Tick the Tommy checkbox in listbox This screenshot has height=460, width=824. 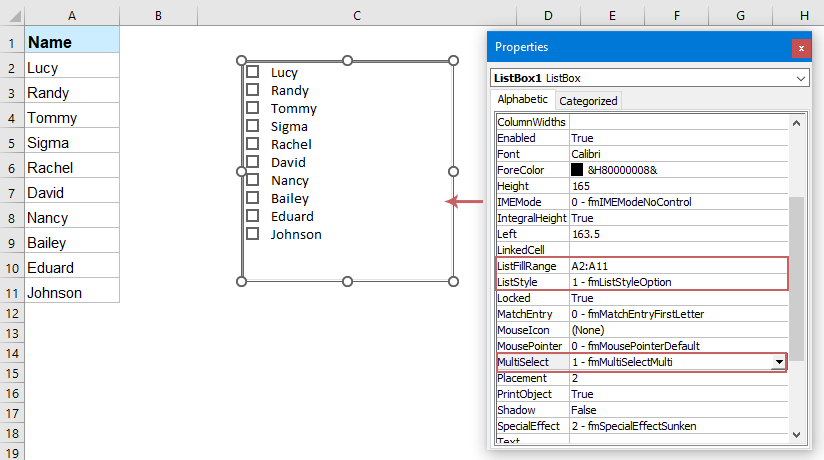point(253,108)
